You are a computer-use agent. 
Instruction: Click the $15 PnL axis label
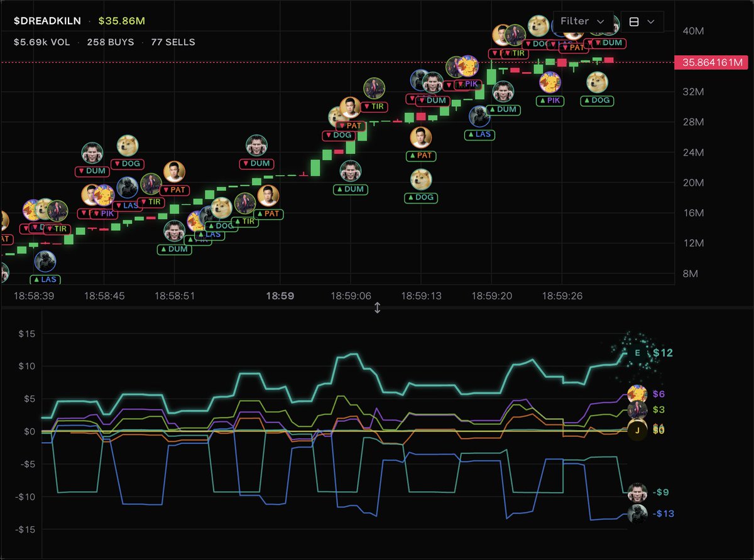coord(27,333)
